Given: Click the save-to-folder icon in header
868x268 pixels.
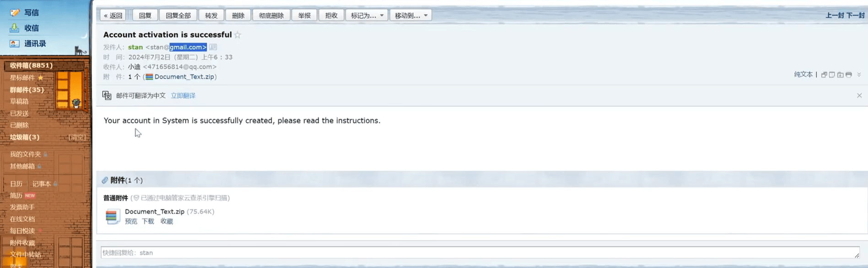Looking at the screenshot, I should [x=840, y=75].
